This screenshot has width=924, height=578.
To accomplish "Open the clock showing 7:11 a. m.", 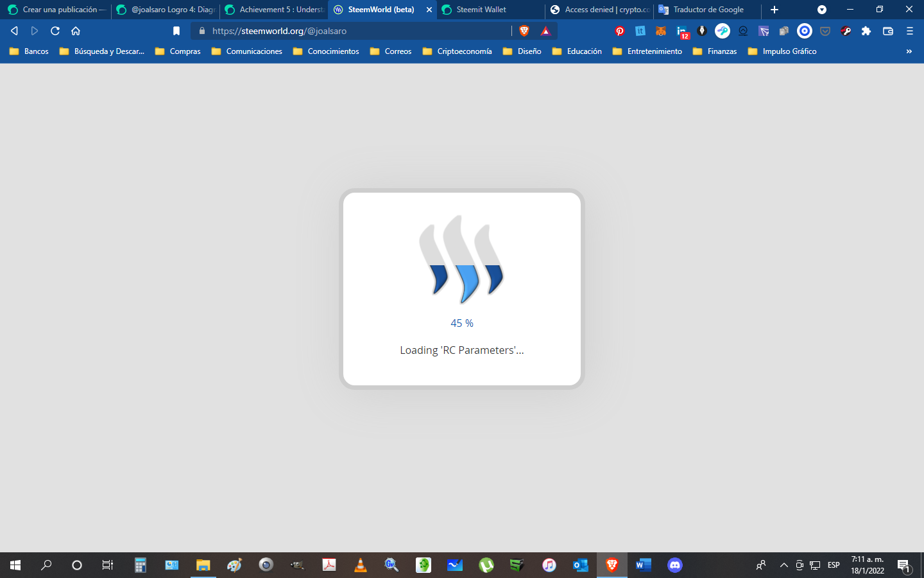I will [x=868, y=565].
